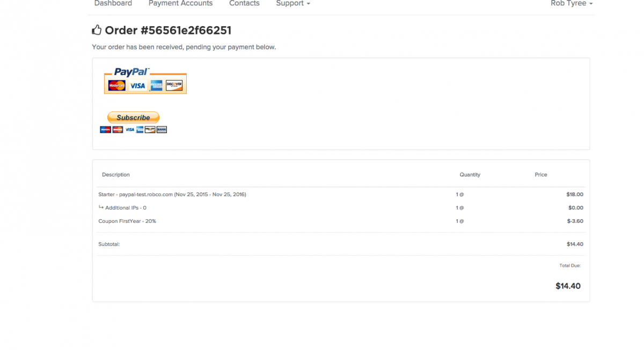Expand the Support dropdown menu
The width and height of the screenshot is (644, 350).
coord(293,3)
